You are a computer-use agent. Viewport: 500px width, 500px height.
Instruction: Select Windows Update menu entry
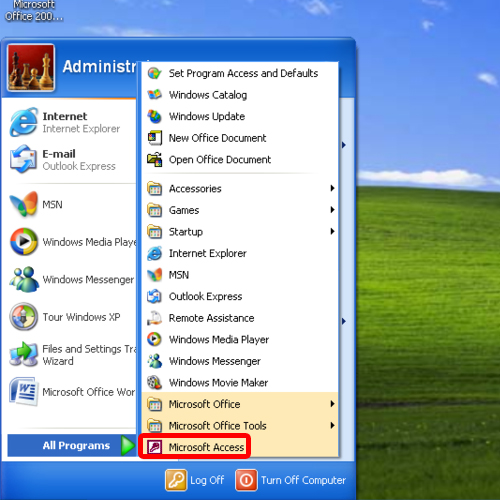240,116
